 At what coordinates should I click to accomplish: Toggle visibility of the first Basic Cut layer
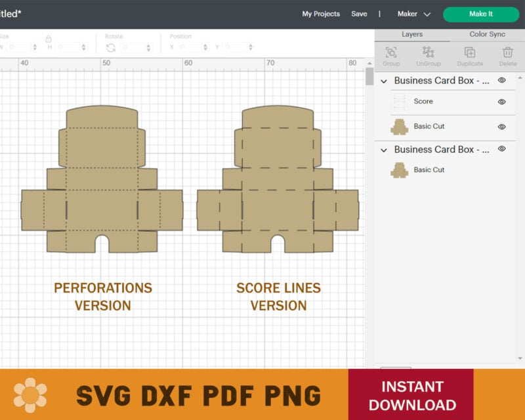pos(502,126)
